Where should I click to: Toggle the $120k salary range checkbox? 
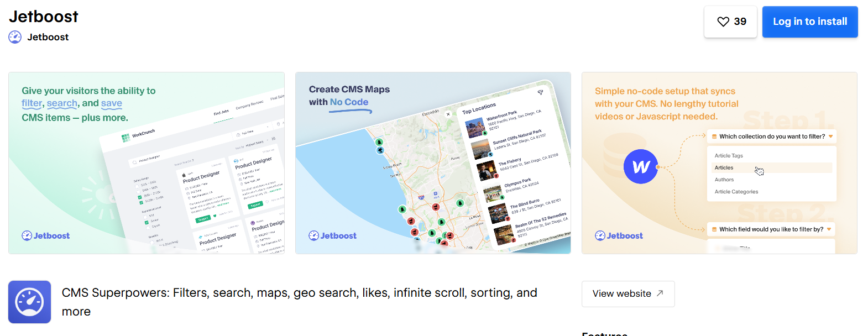(x=141, y=202)
